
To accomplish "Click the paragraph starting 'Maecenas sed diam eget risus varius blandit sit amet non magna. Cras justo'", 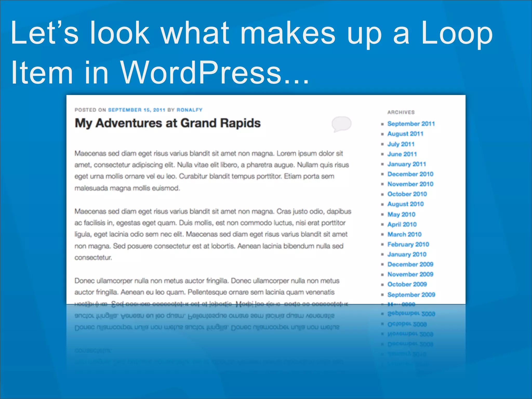I will 213,234.
